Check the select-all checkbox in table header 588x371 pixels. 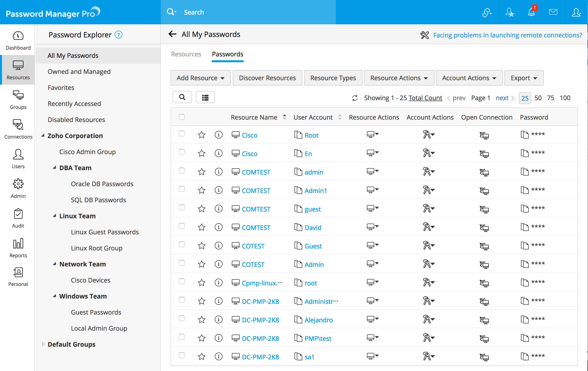(182, 117)
